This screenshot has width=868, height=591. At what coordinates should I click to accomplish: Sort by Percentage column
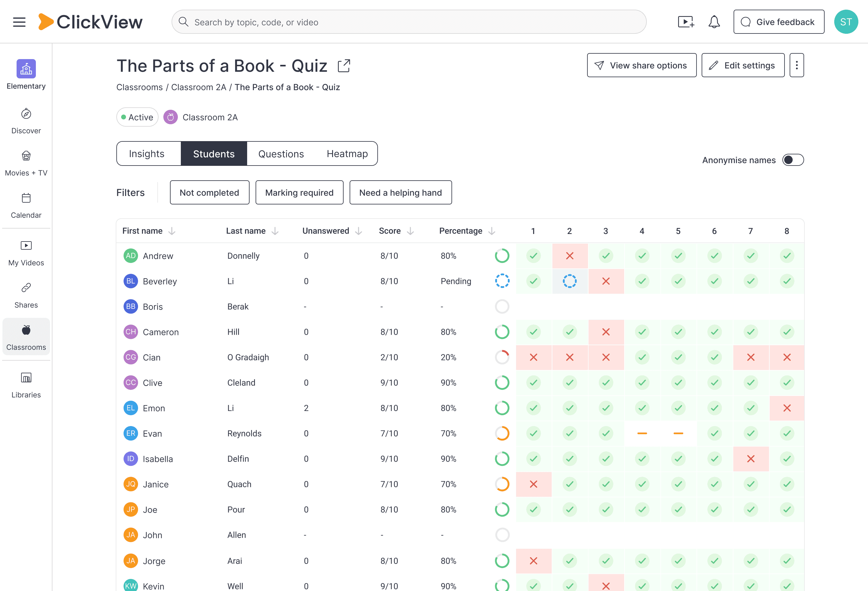pos(467,231)
